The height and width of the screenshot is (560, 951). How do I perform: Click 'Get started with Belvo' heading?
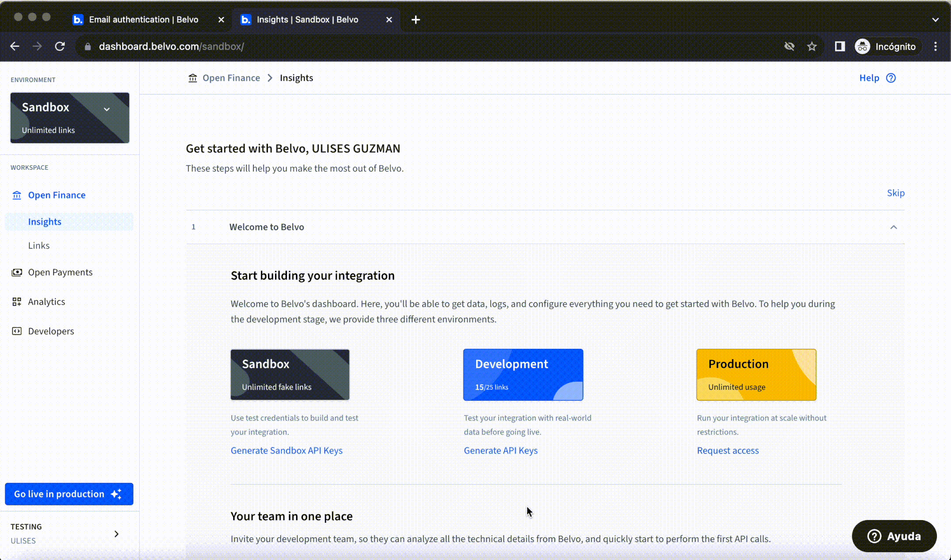pyautogui.click(x=293, y=149)
